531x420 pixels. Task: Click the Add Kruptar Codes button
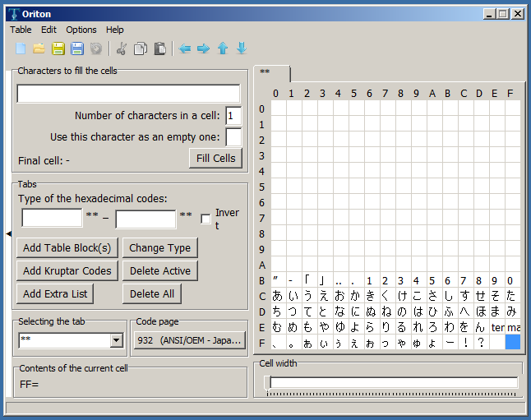pyautogui.click(x=67, y=271)
